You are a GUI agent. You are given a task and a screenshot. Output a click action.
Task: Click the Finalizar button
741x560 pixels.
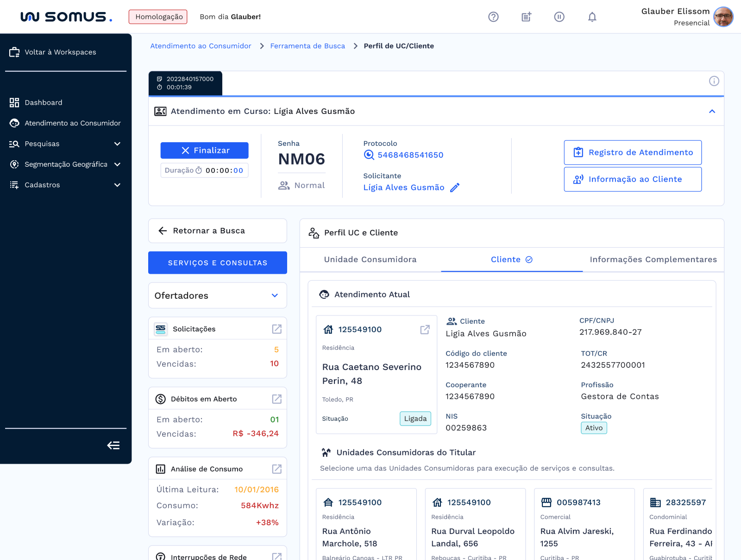pyautogui.click(x=204, y=151)
